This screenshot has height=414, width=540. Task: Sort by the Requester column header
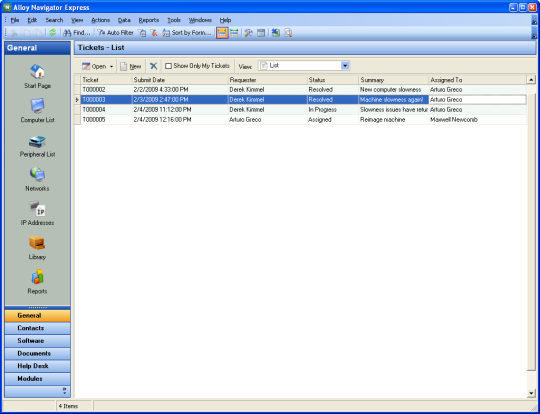coord(268,80)
